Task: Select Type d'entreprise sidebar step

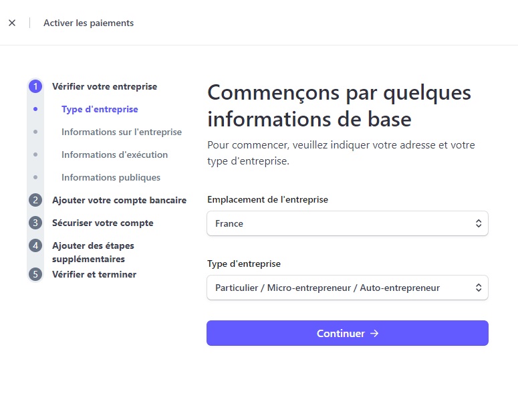Action: coord(100,109)
